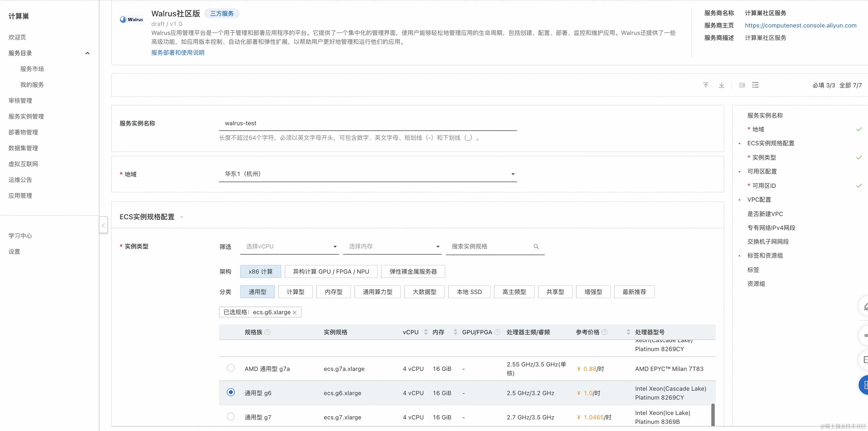Collapse the ECS实例规格配置 section
The width and height of the screenshot is (868, 431).
click(182, 217)
